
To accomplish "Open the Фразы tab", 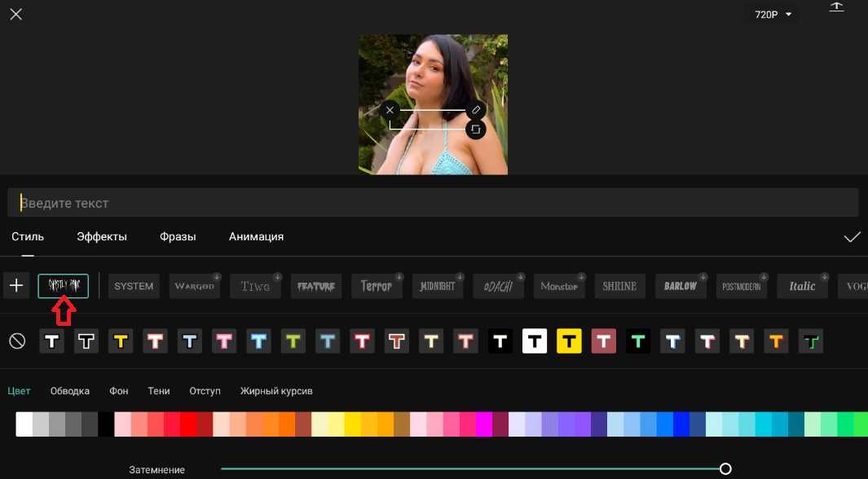I will pyautogui.click(x=178, y=237).
